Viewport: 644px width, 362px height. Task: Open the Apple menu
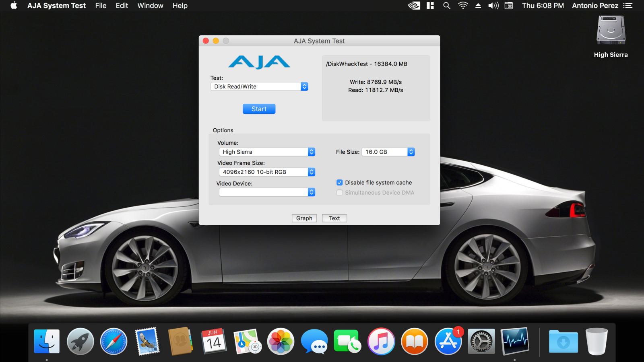[14, 6]
